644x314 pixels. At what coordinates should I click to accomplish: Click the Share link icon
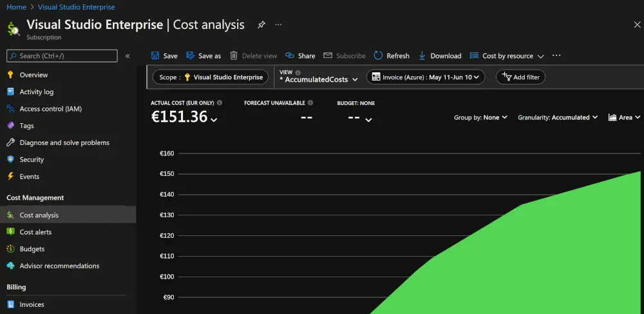point(290,55)
